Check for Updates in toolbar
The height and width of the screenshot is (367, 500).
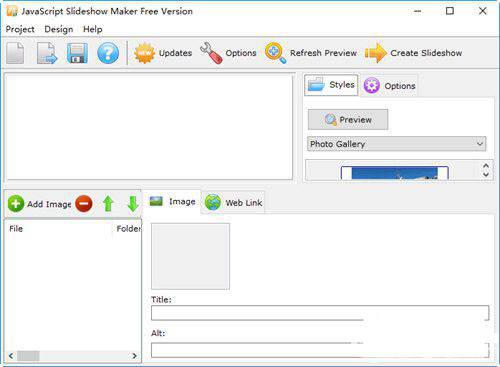(163, 53)
